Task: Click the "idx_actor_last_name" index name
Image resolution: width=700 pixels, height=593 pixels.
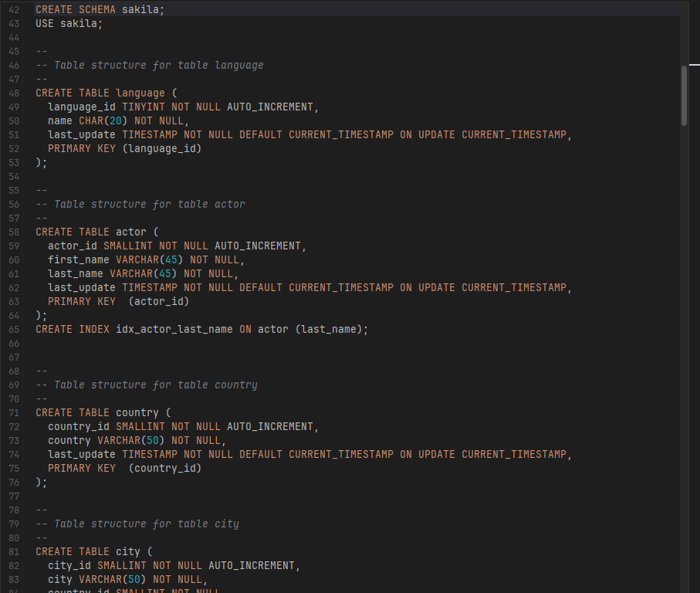Action: (174, 329)
